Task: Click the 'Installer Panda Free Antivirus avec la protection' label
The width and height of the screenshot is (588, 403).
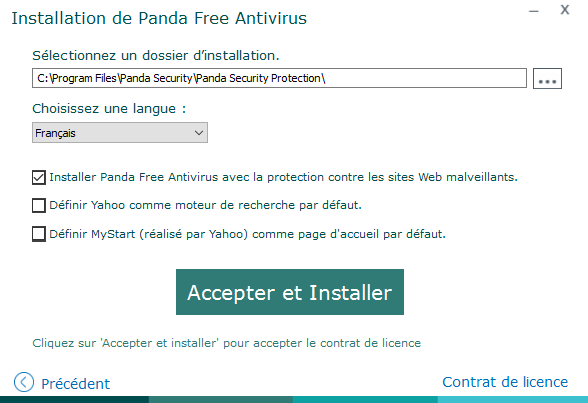Action: coord(283,177)
